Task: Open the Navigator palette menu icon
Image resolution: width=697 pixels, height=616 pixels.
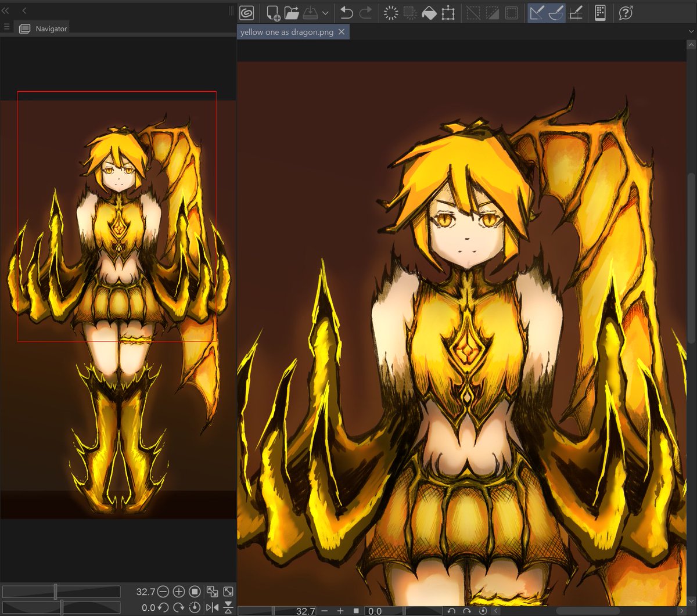Action: point(6,27)
